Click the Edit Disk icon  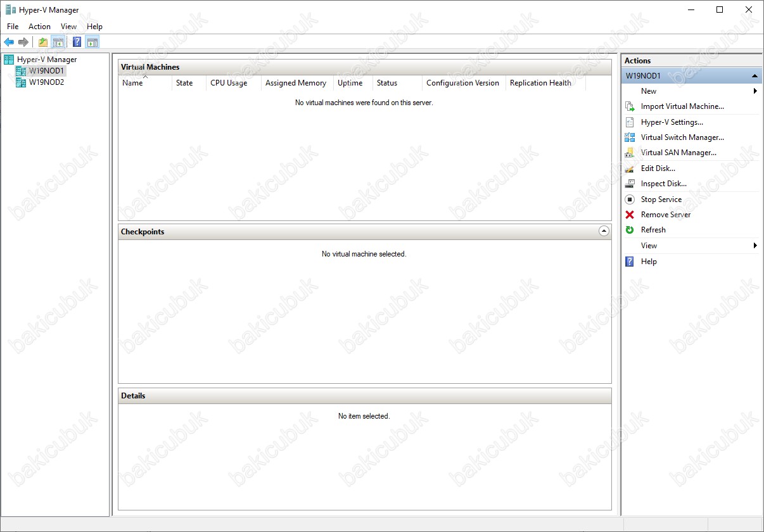coord(630,168)
